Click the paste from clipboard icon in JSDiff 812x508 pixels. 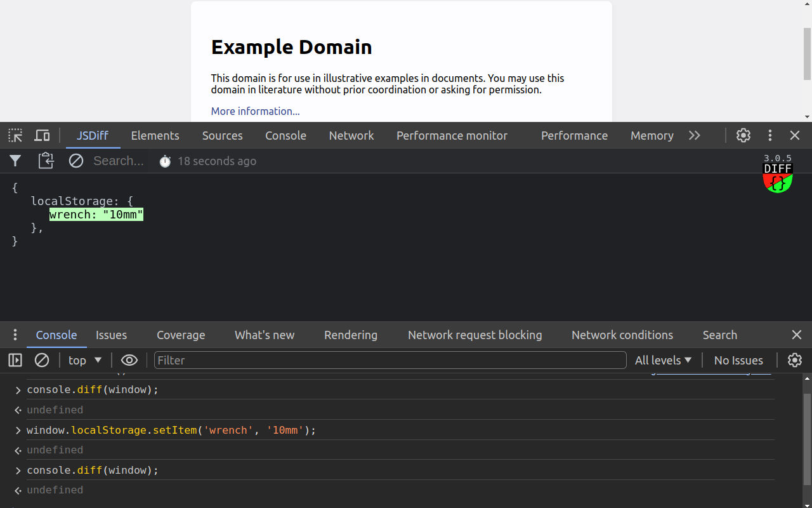pyautogui.click(x=46, y=161)
